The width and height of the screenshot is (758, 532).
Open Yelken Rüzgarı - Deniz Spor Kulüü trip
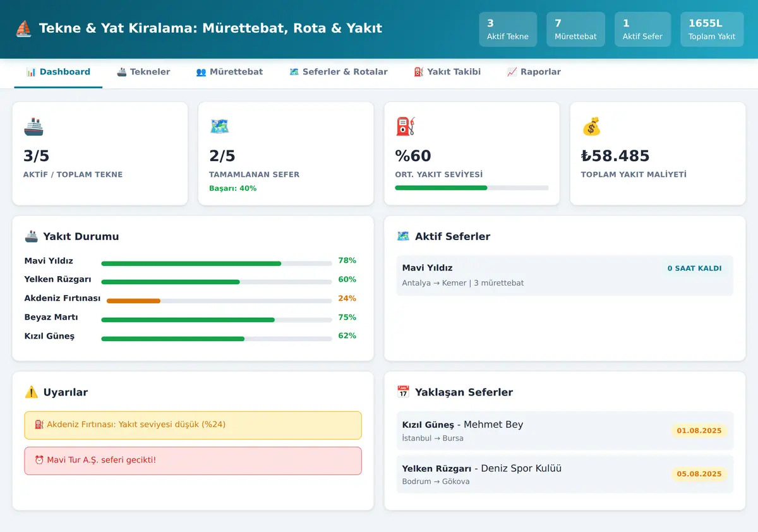tap(565, 474)
